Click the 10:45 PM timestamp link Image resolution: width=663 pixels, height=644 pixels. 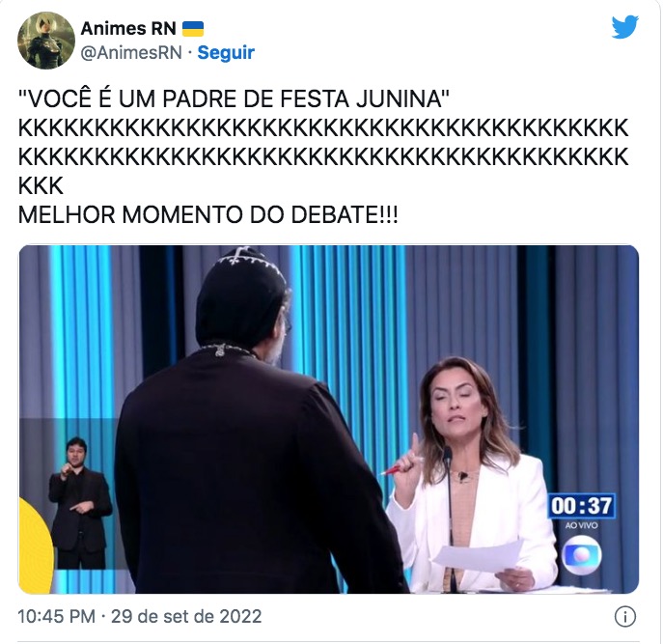point(56,616)
